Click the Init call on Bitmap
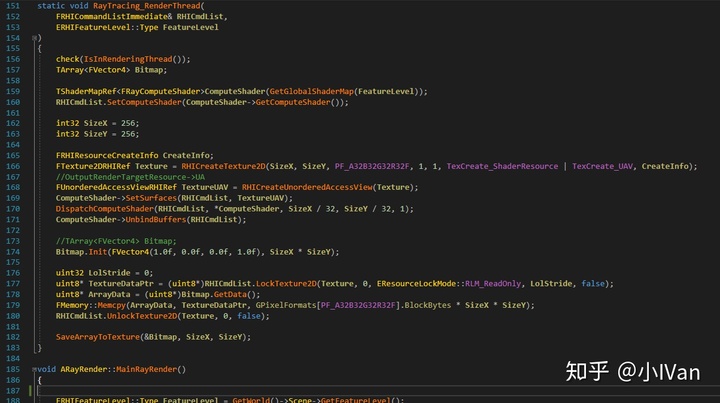Screen dimensions: 720x403 (x=97, y=252)
